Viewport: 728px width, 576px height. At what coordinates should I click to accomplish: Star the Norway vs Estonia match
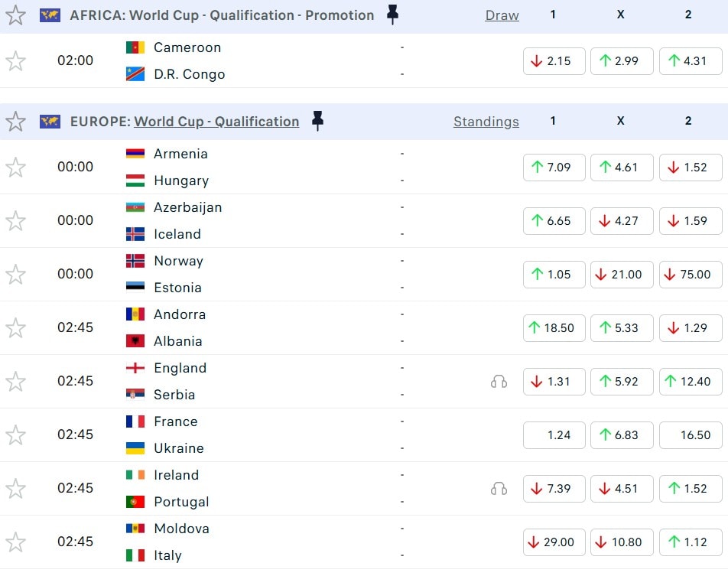(15, 274)
